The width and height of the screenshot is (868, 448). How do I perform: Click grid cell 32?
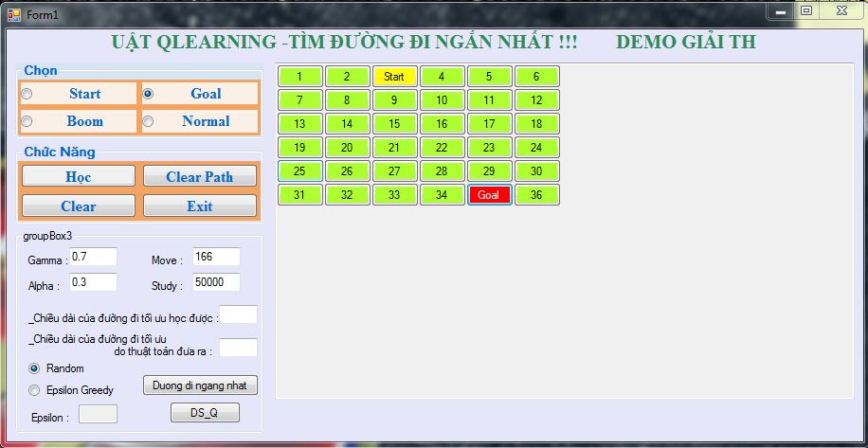348,195
